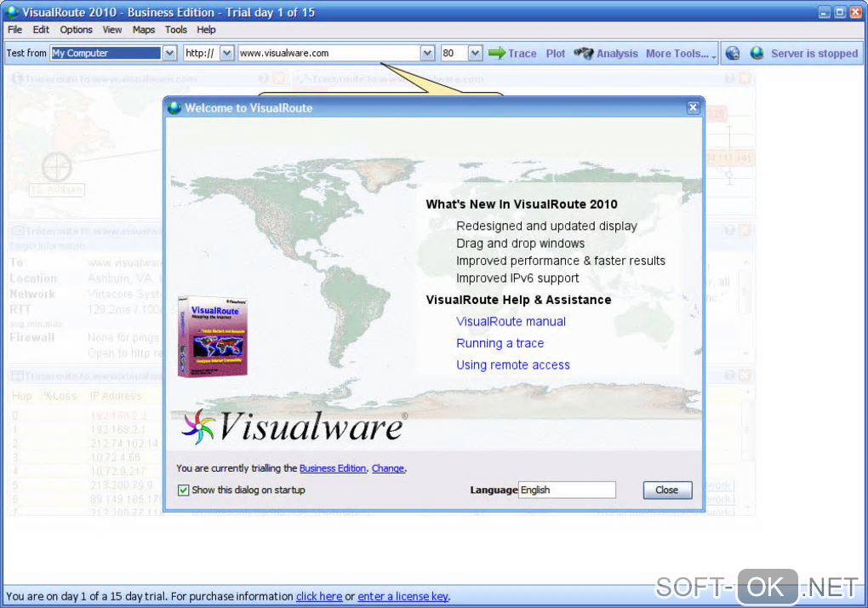Image resolution: width=868 pixels, height=608 pixels.
Task: Open the Tools menu
Action: 176,30
